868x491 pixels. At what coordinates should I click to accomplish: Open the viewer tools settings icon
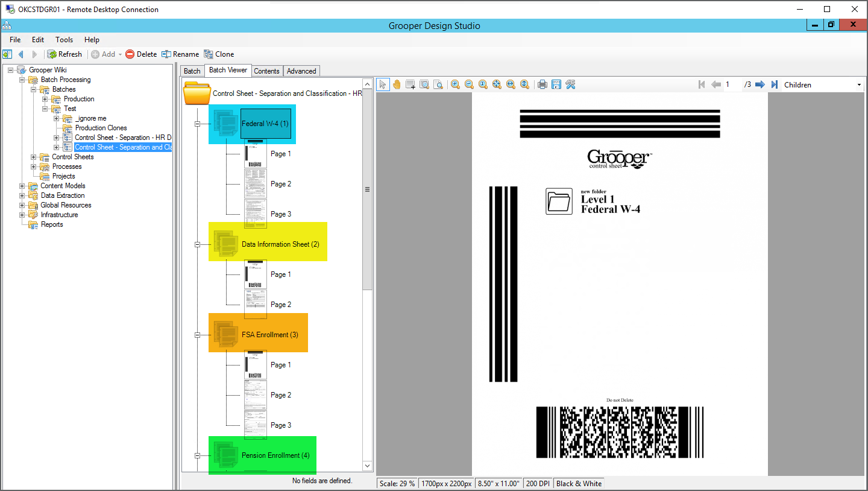(570, 84)
